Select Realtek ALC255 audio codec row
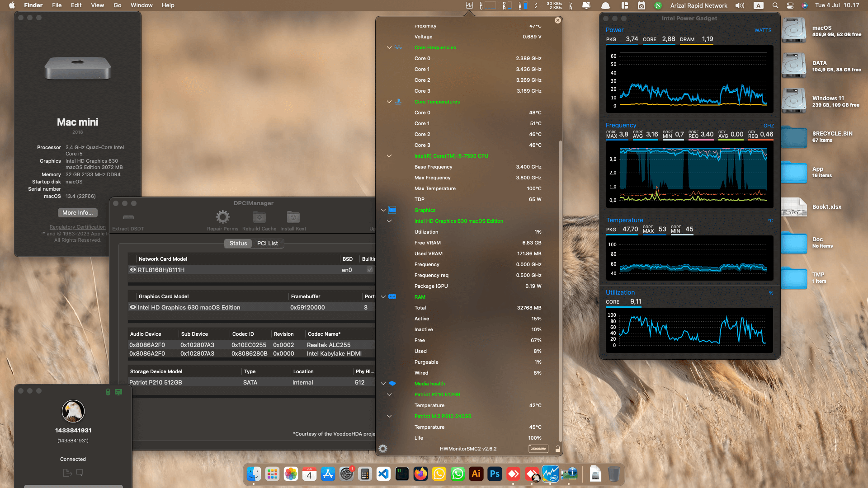This screenshot has width=868, height=488. (x=251, y=345)
